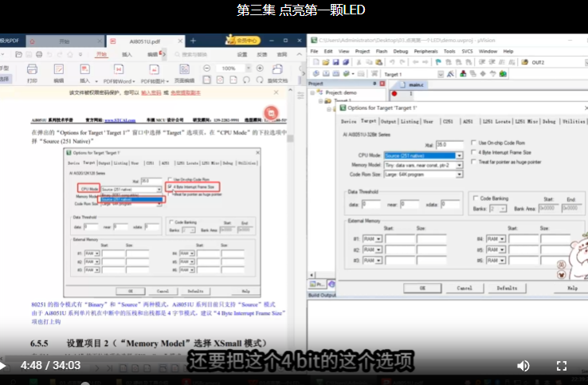Click the open folder icon in µVision toolbar
Image resolution: width=588 pixels, height=385 pixels.
[x=326, y=62]
